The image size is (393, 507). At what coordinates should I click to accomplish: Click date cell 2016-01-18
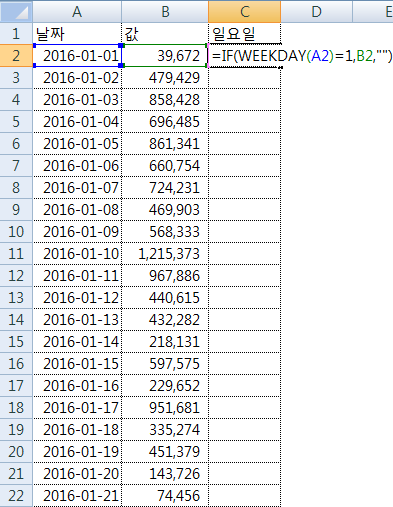pos(77,430)
